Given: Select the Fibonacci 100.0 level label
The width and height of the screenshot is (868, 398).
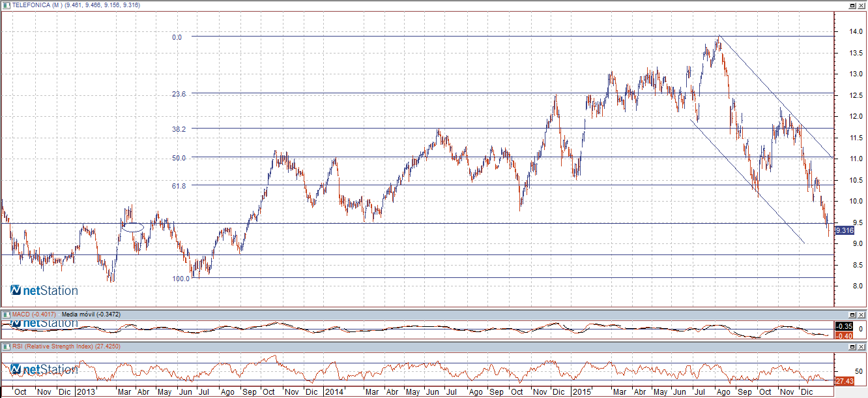Looking at the screenshot, I should click(x=181, y=279).
